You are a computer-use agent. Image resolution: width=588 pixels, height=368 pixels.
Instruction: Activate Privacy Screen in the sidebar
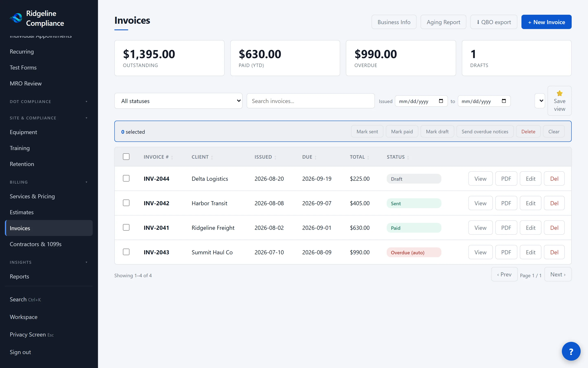(x=49, y=335)
